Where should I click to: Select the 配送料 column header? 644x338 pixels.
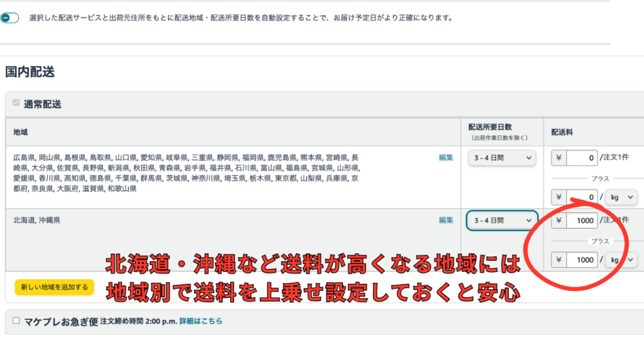[x=562, y=133]
